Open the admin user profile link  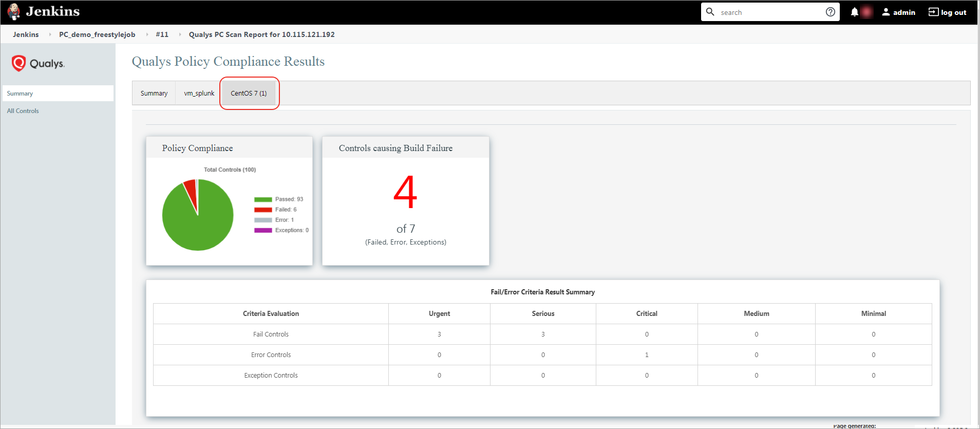[x=904, y=12]
